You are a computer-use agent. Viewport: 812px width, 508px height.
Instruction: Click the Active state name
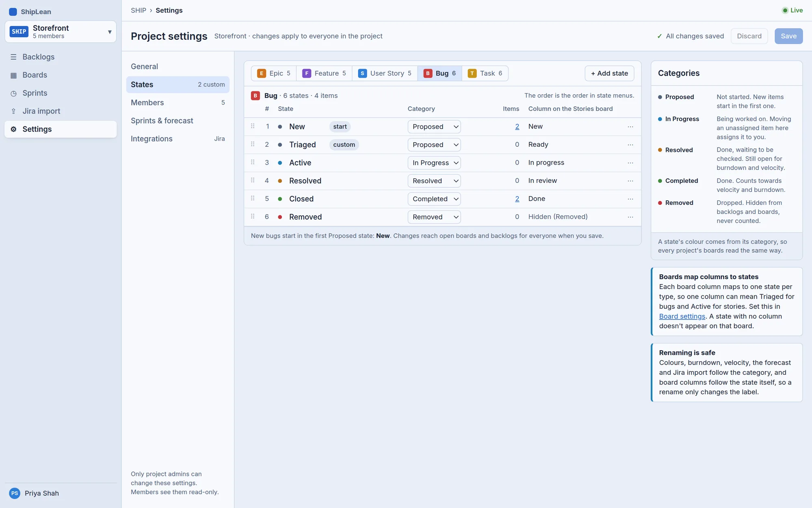click(300, 163)
